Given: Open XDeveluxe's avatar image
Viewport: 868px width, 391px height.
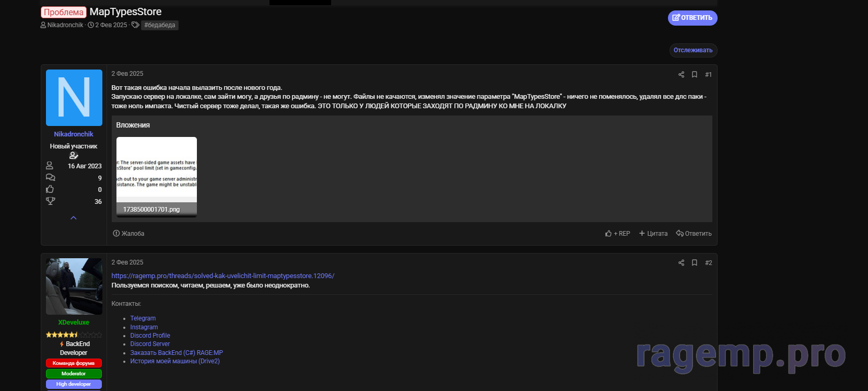Looking at the screenshot, I should point(74,286).
